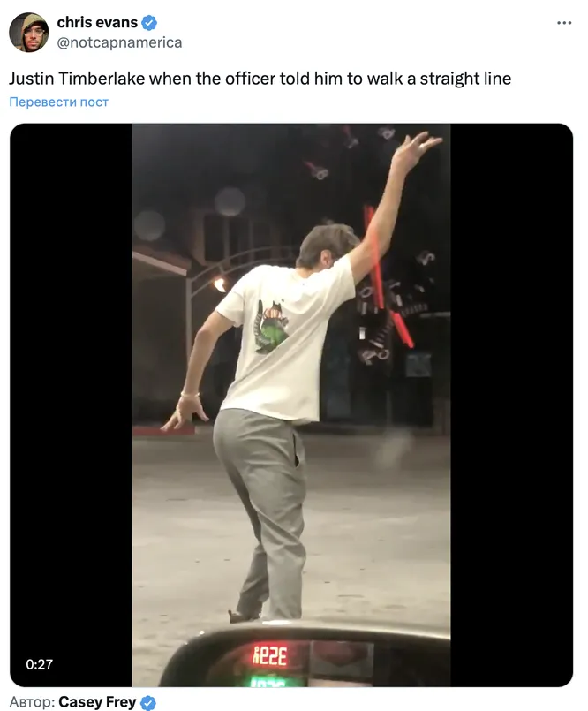Open the three-dot more options menu
Viewport: 588px width, 711px height.
click(564, 23)
